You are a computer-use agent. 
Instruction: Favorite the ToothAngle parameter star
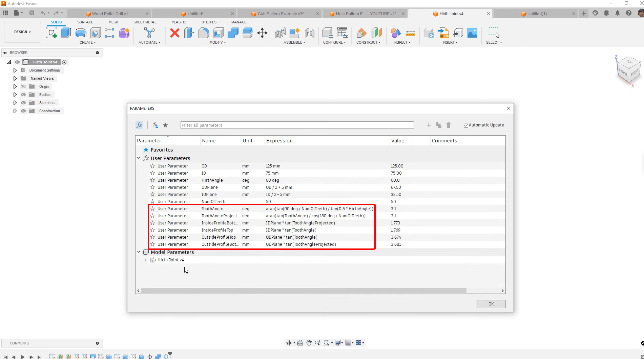pyautogui.click(x=152, y=209)
